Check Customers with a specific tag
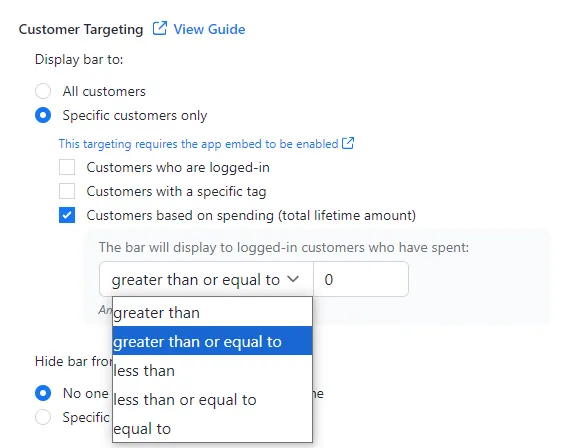This screenshot has width=567, height=448. [67, 191]
